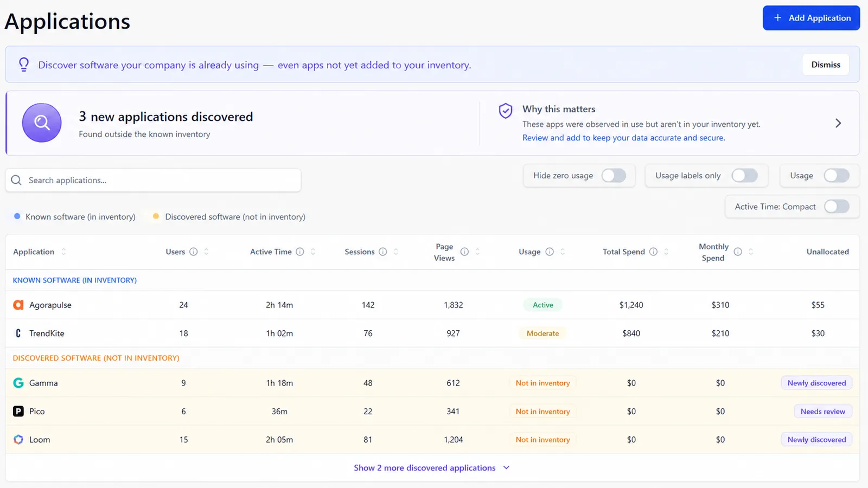Toggle the Usage switch
The height and width of the screenshot is (488, 868).
(837, 175)
